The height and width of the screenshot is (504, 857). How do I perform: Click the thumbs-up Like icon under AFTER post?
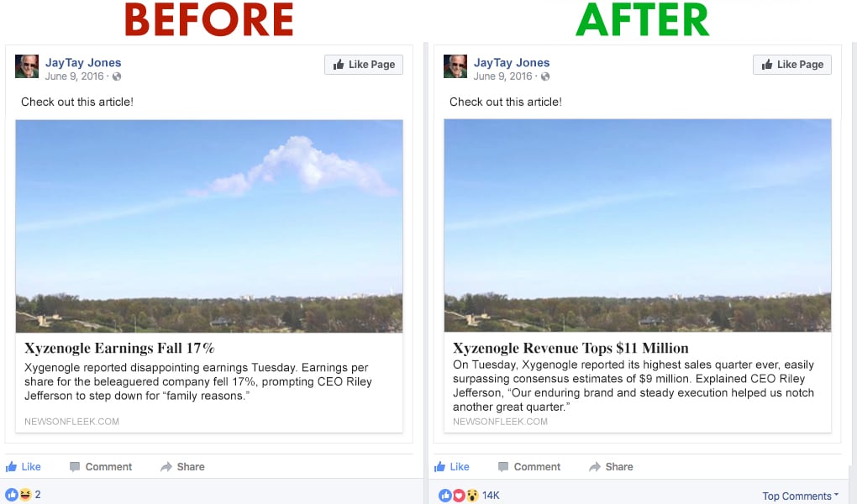coord(439,466)
